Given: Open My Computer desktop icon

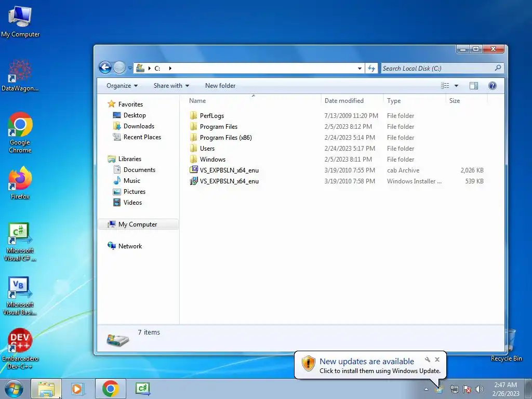Looking at the screenshot, I should (20, 22).
